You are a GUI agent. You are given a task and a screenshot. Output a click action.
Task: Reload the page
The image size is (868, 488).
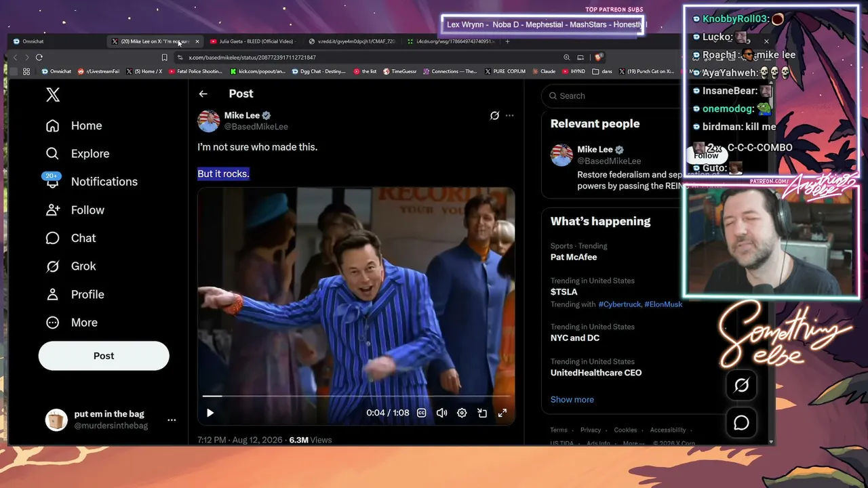(39, 58)
